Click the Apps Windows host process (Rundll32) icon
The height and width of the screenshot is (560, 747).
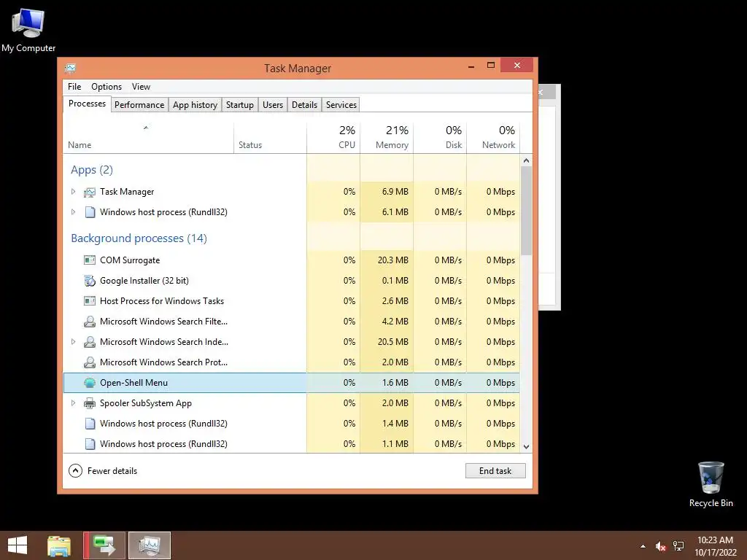point(90,212)
